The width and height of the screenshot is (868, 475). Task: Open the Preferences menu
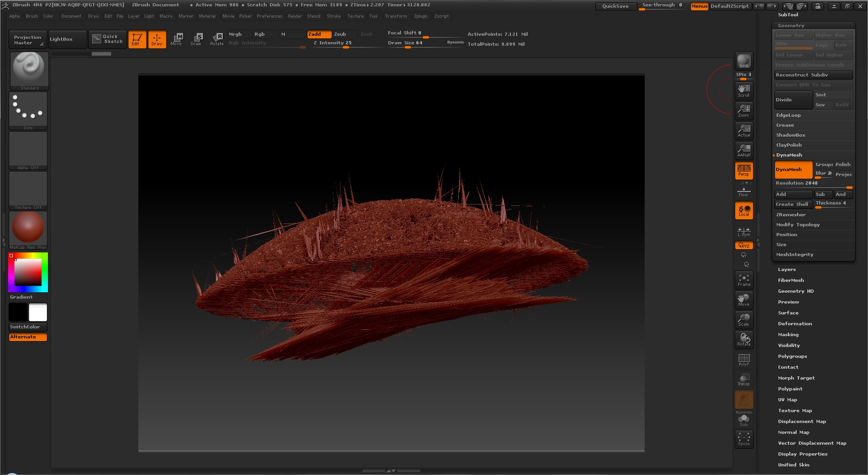[x=269, y=16]
